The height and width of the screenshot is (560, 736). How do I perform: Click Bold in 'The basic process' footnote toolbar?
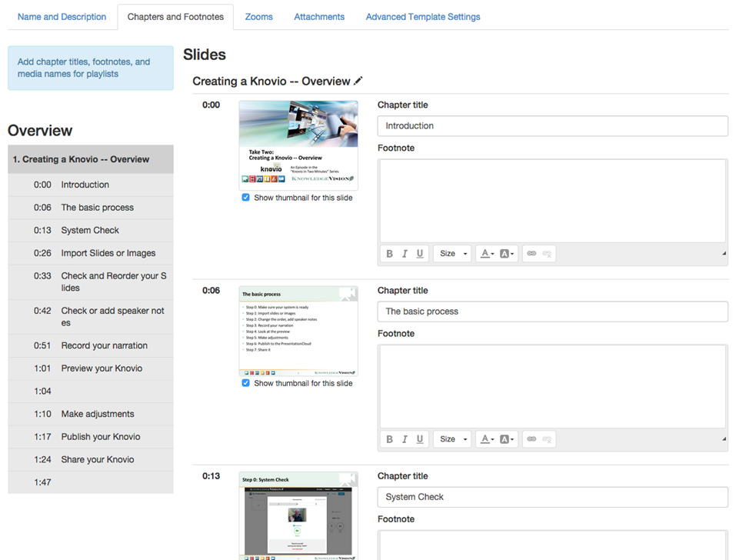389,439
